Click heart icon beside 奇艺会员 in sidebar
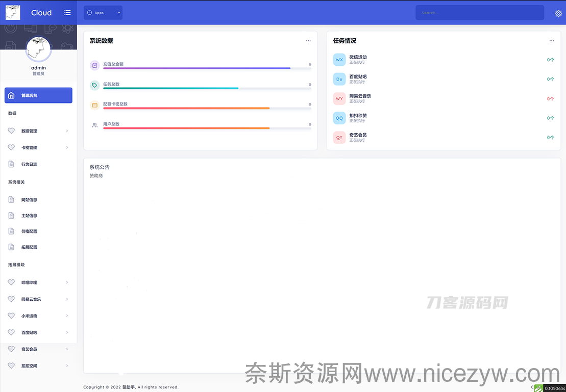Screen dimensions: 566x392 [11, 349]
